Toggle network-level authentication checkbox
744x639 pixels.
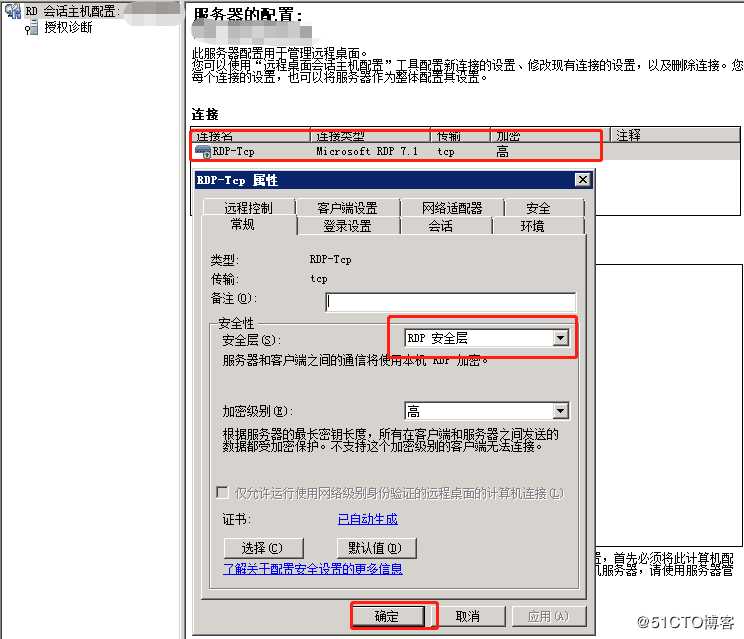222,492
